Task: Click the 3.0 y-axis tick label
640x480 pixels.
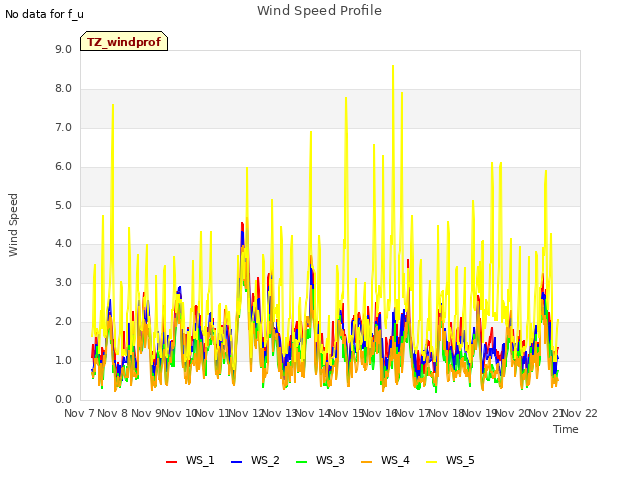Action: pos(63,282)
